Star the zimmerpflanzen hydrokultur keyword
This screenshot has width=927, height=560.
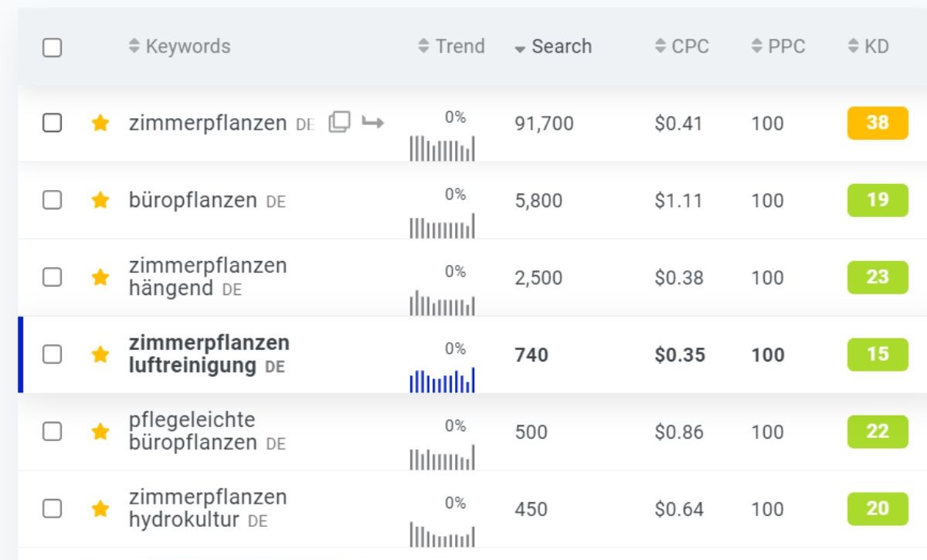pos(100,509)
